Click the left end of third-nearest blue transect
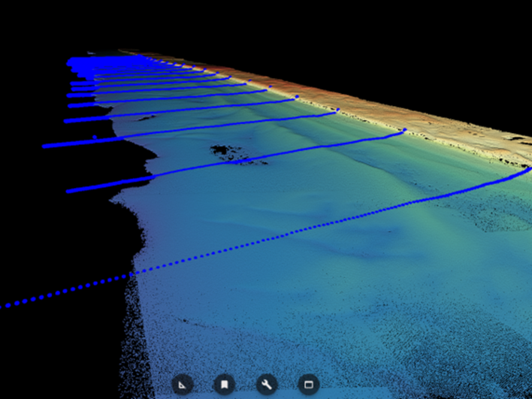 45,146
